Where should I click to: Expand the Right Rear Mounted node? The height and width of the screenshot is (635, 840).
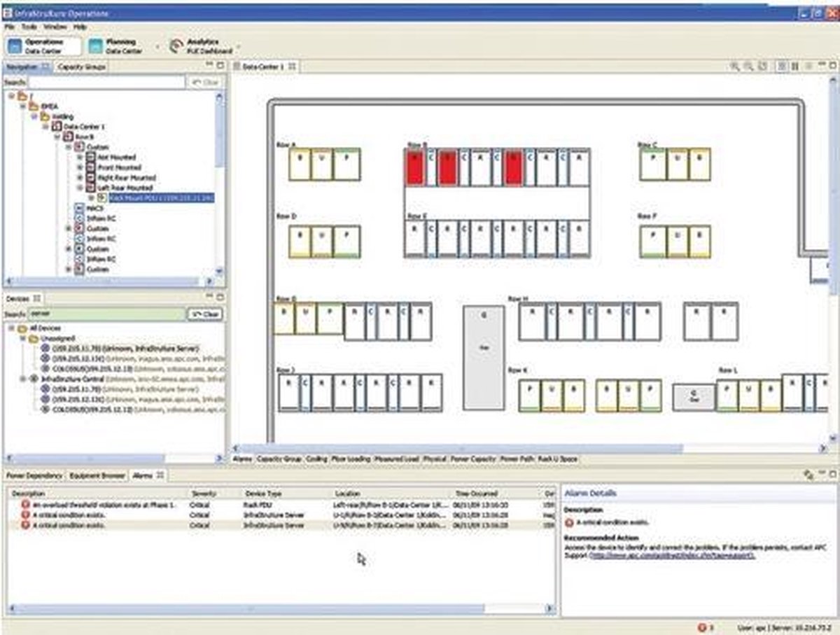[x=80, y=178]
